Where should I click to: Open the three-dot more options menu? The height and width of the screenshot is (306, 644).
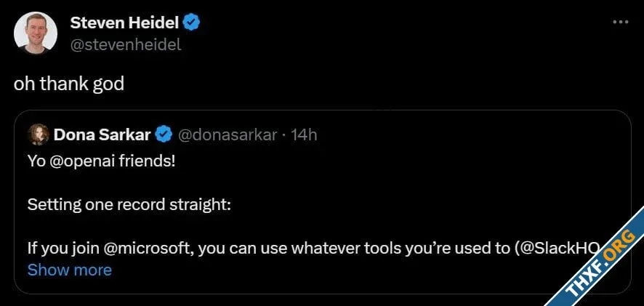pos(621,23)
